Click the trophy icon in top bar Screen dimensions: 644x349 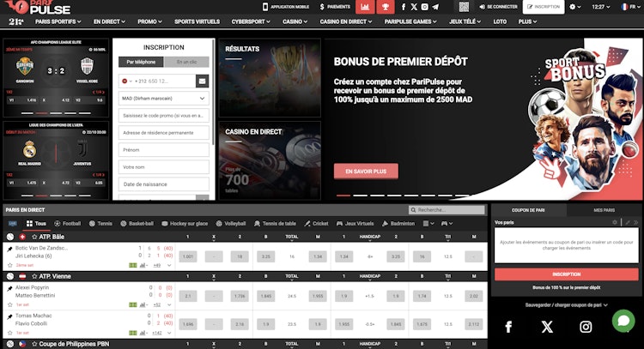click(384, 6)
